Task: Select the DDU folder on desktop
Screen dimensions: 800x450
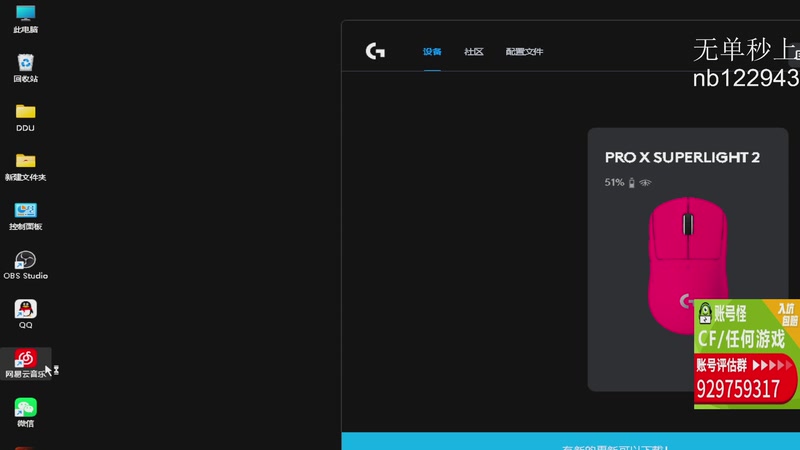Action: point(26,117)
